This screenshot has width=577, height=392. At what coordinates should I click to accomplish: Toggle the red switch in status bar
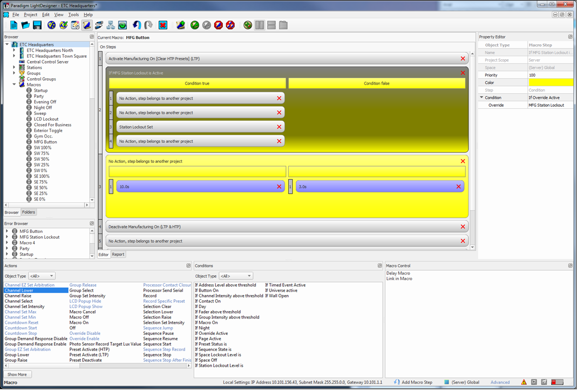pyautogui.click(x=557, y=382)
